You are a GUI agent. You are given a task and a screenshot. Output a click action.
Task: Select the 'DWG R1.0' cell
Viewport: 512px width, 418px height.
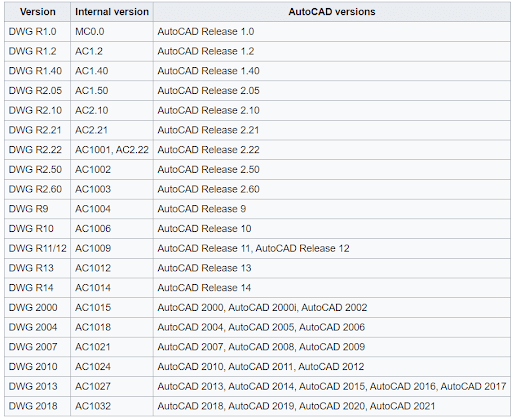pos(37,32)
